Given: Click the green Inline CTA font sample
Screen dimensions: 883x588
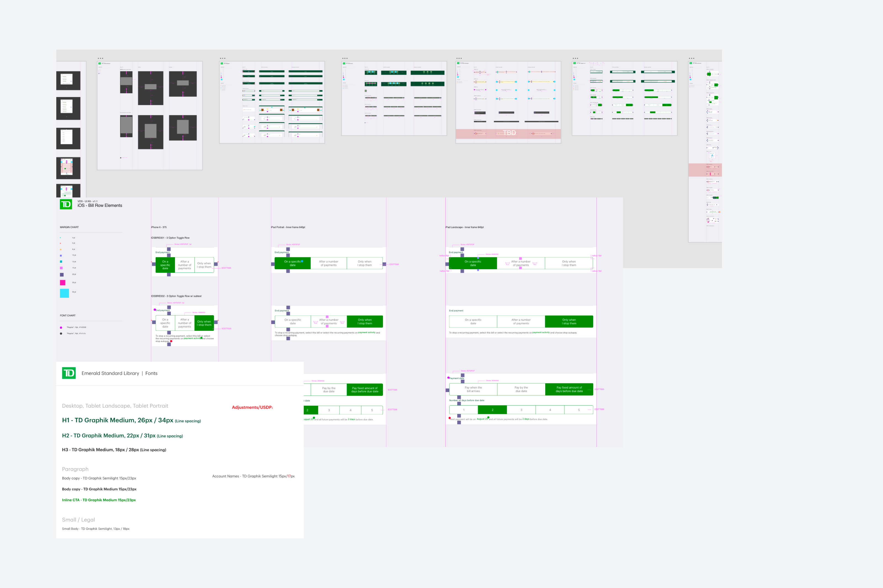Looking at the screenshot, I should (x=99, y=500).
